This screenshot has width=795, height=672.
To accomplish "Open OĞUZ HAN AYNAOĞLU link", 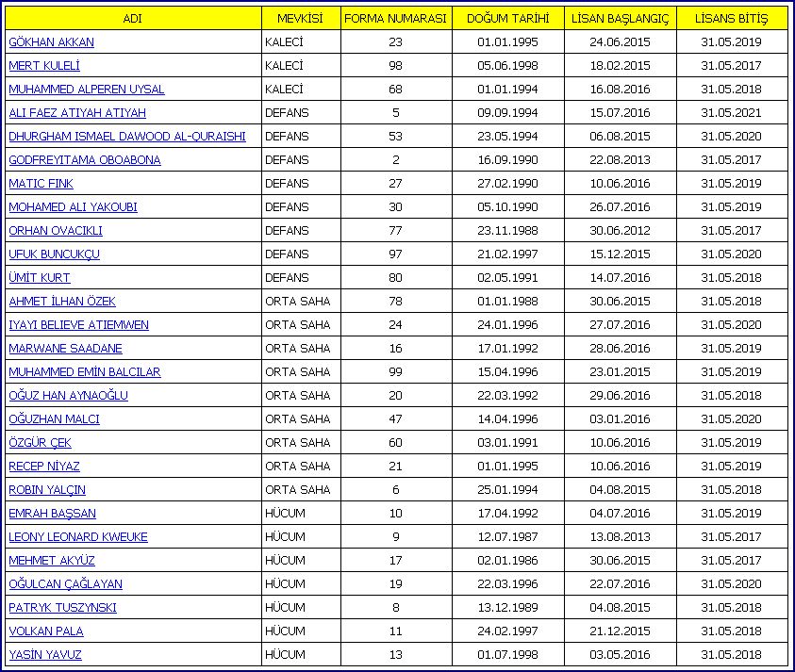I will pos(69,396).
